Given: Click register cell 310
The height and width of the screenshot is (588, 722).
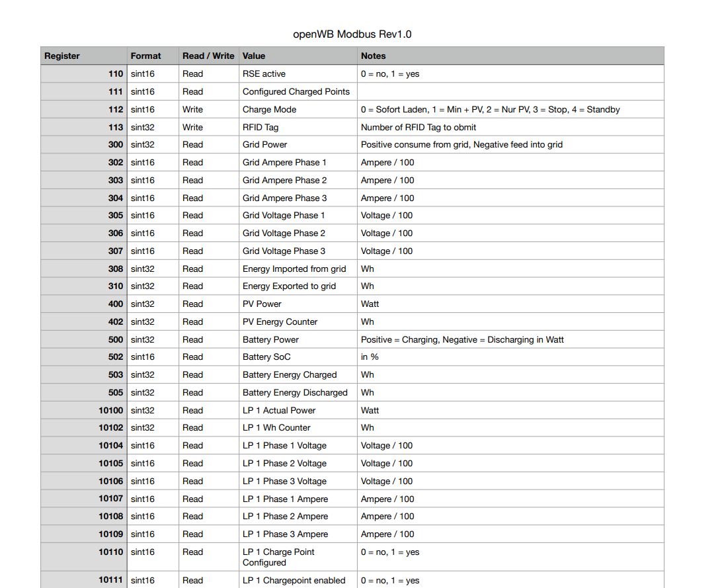Looking at the screenshot, I should [x=84, y=286].
